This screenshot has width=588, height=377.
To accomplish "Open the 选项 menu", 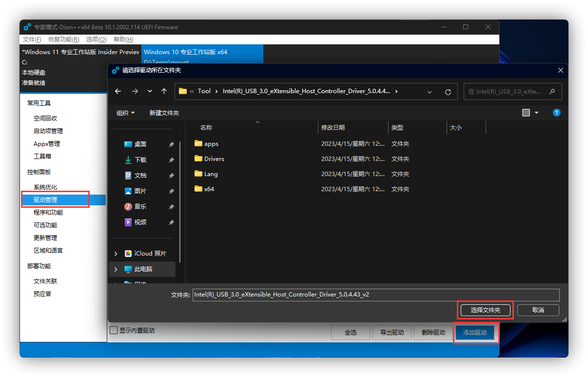I will pos(96,40).
